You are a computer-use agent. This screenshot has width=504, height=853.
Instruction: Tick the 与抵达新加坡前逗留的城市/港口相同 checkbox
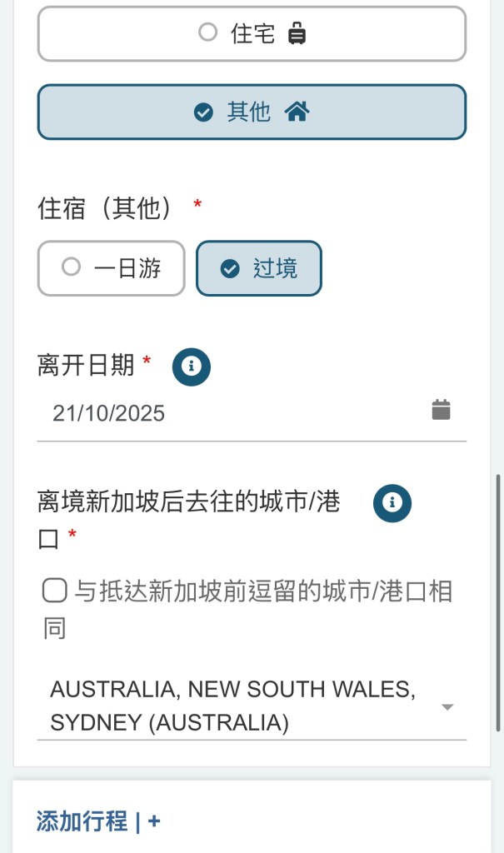[55, 591]
